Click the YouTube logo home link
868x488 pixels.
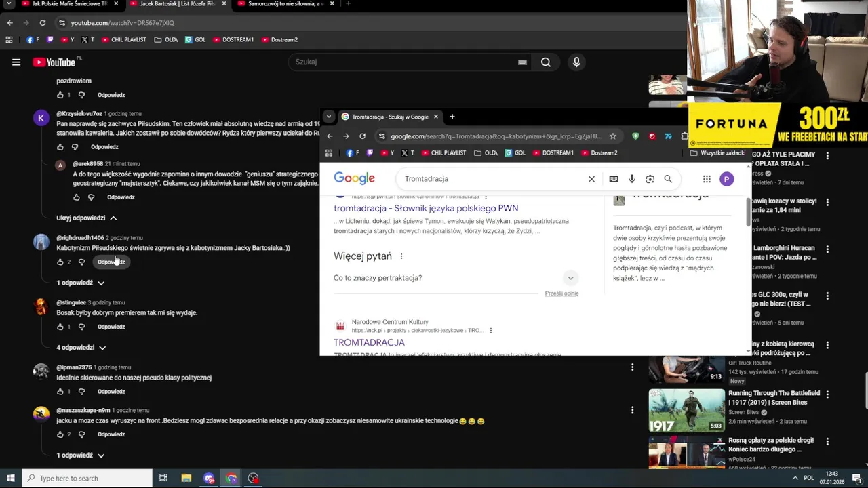tap(54, 62)
